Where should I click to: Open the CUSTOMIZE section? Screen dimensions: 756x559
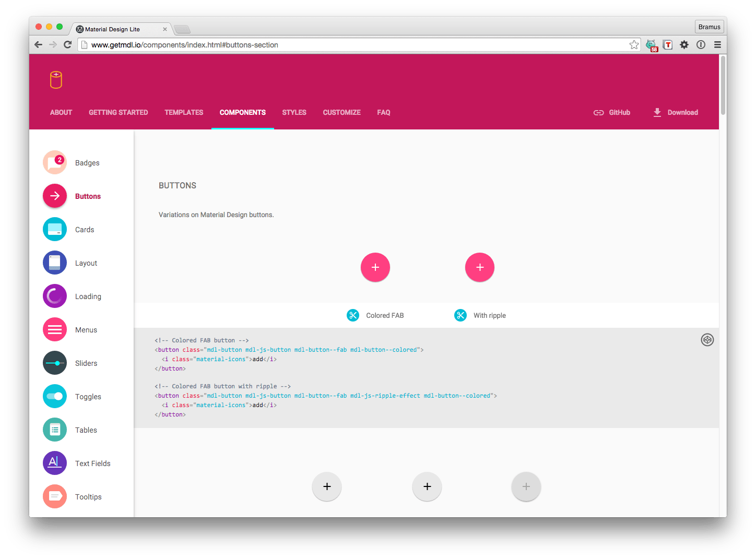click(341, 112)
